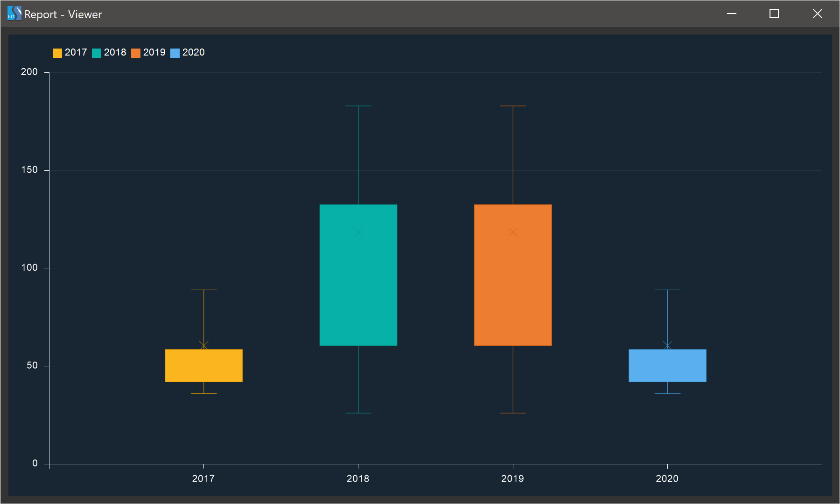This screenshot has height=504, width=840.
Task: Select the orange 2019 box plot
Action: tap(513, 275)
